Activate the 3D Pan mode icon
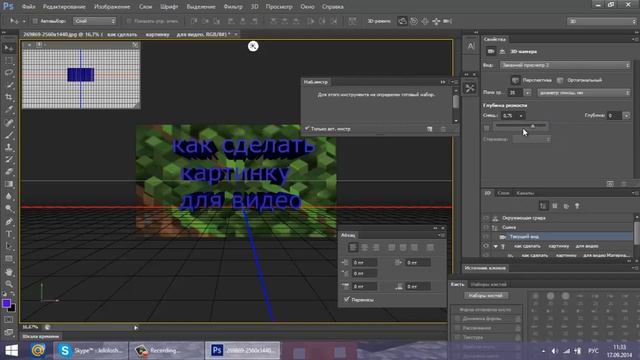 (425, 21)
